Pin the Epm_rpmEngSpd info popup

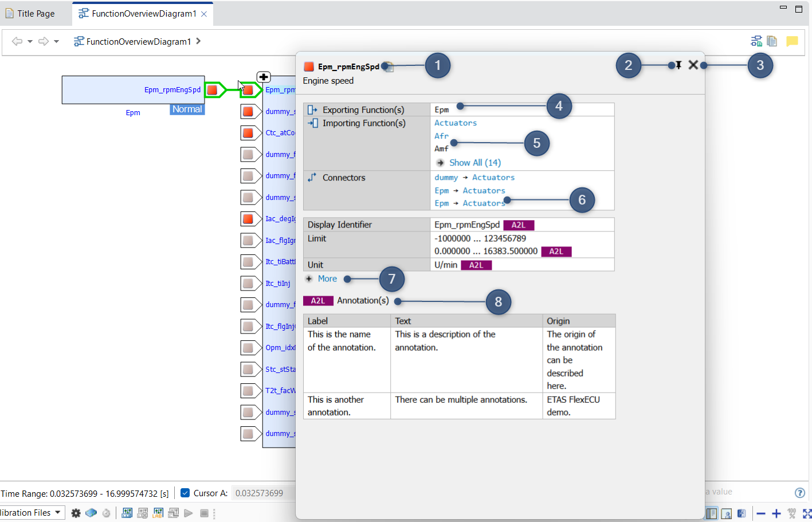coord(678,65)
